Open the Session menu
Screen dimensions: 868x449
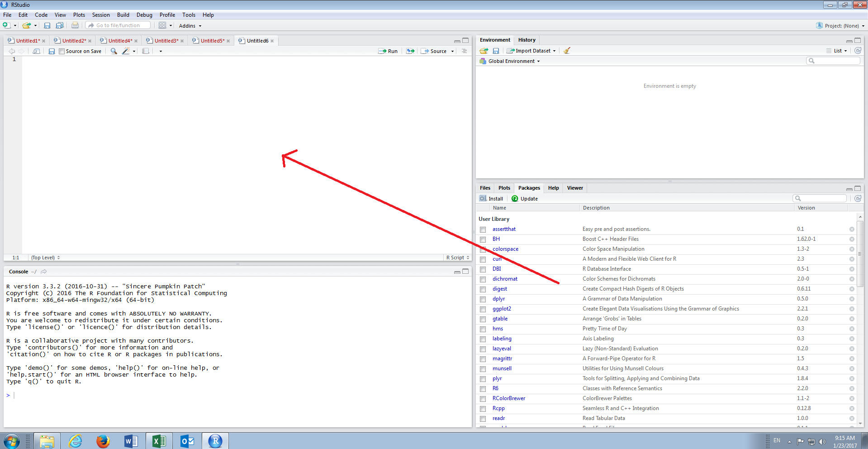101,15
